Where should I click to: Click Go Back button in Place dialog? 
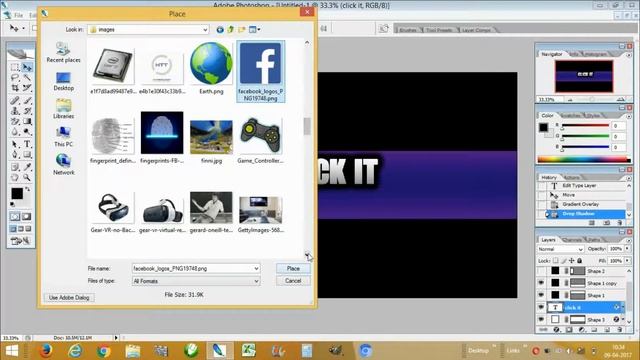pos(220,29)
